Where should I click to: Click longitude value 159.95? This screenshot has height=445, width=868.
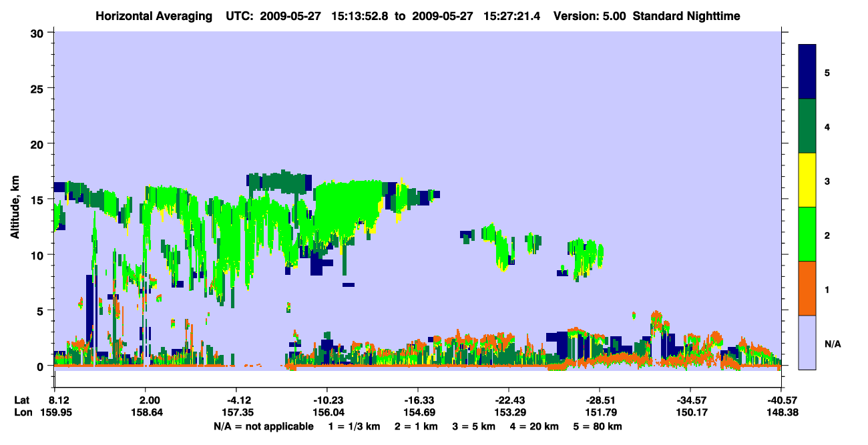55,413
